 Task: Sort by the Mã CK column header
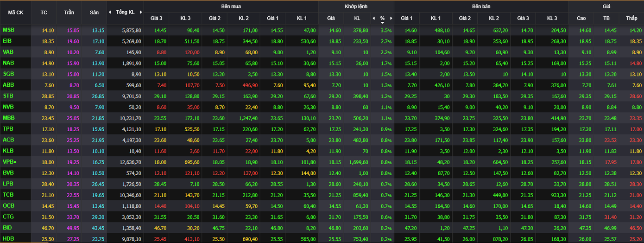point(16,13)
